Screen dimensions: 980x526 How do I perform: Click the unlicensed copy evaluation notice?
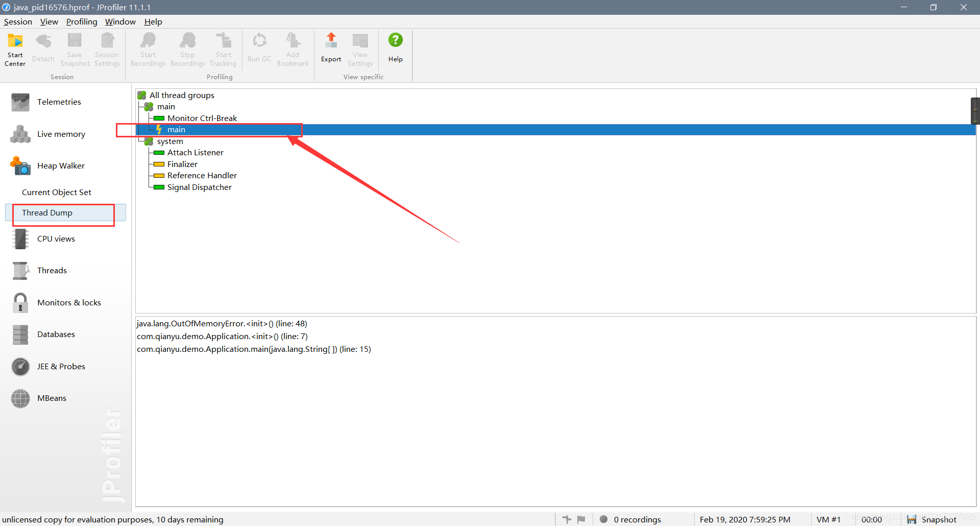click(113, 519)
